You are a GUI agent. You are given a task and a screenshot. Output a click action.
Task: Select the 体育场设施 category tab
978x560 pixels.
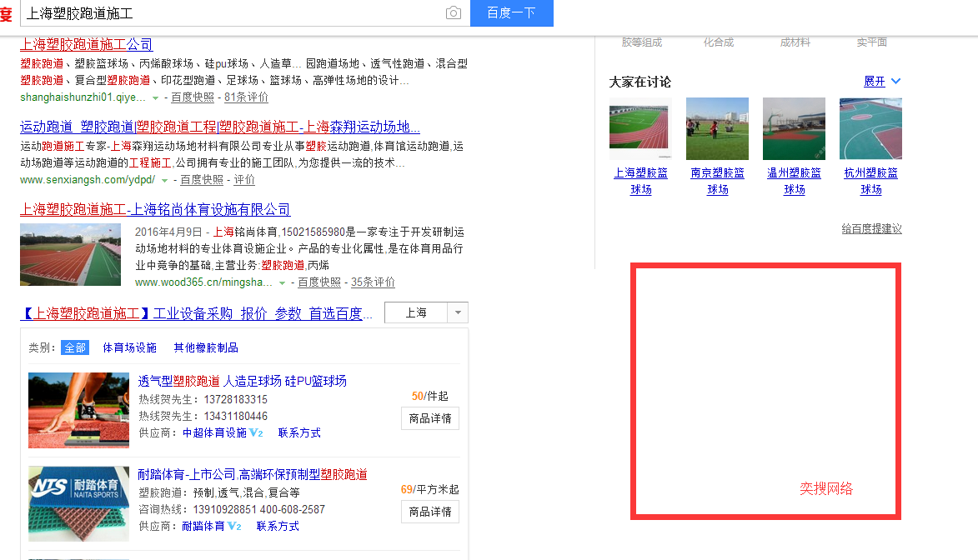tap(129, 347)
